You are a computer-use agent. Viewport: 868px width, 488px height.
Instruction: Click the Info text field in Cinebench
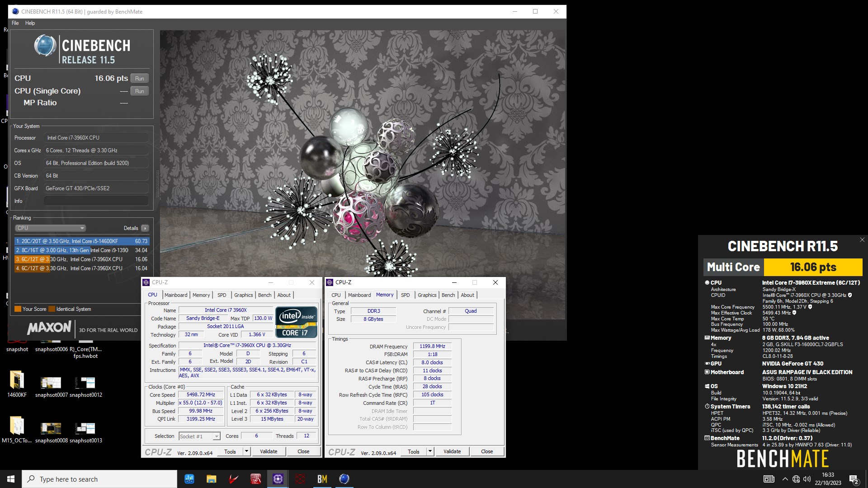[96, 201]
